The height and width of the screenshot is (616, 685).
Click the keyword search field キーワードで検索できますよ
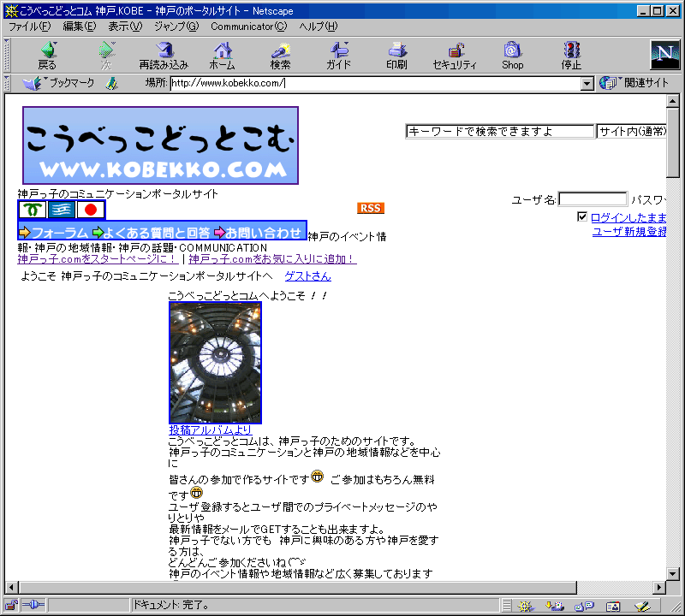point(500,132)
